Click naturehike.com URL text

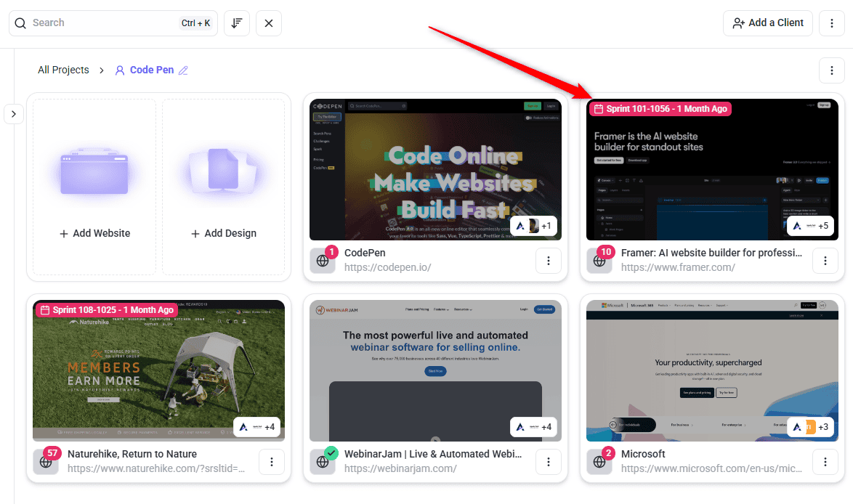point(156,468)
